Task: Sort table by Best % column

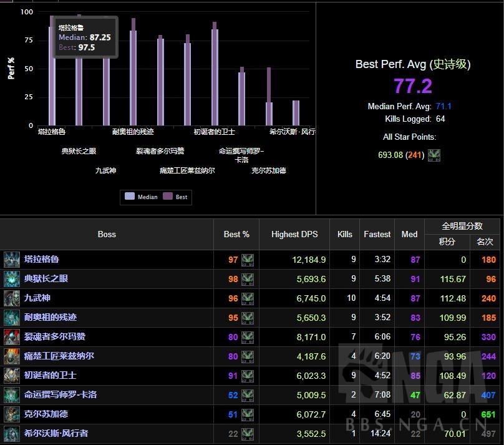Action: click(x=236, y=234)
